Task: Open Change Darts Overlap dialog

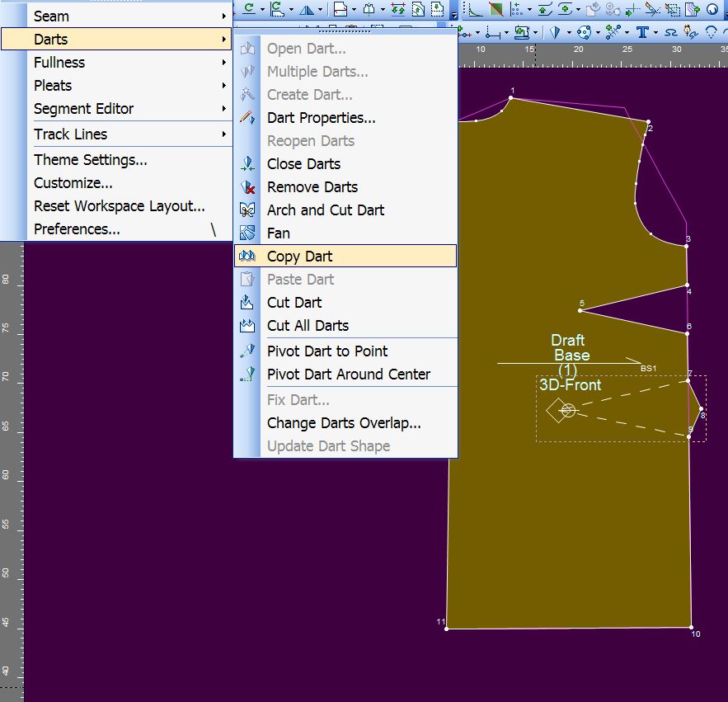Action: coord(344,423)
